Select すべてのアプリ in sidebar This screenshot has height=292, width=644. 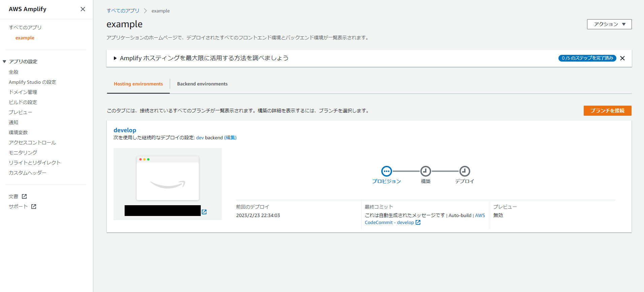(x=25, y=28)
